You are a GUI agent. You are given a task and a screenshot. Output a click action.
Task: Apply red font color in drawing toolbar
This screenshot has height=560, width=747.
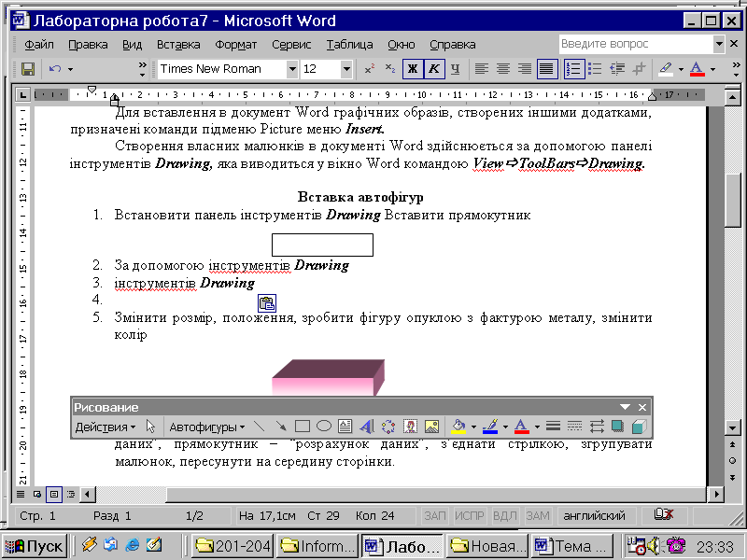click(x=522, y=427)
